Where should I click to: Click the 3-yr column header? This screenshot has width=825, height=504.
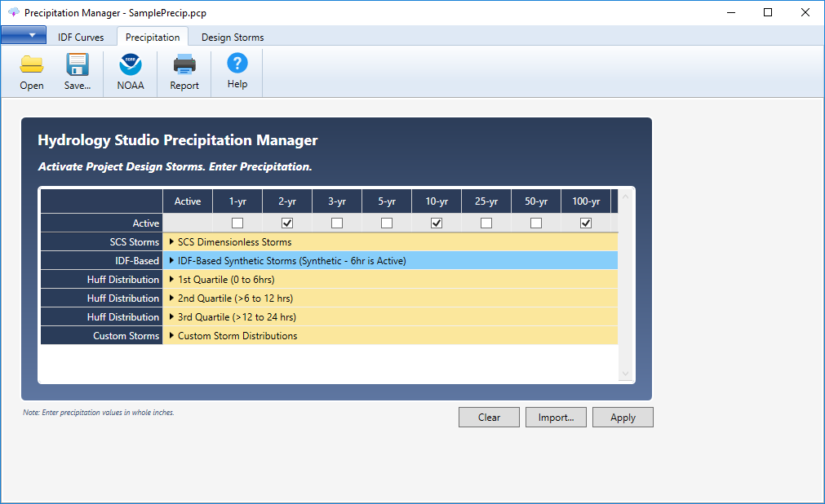(337, 201)
